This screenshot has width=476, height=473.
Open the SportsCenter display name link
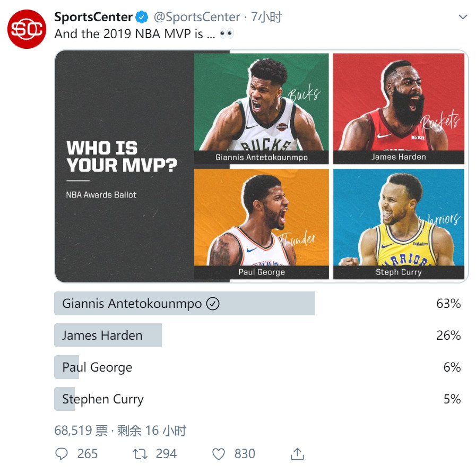click(93, 18)
